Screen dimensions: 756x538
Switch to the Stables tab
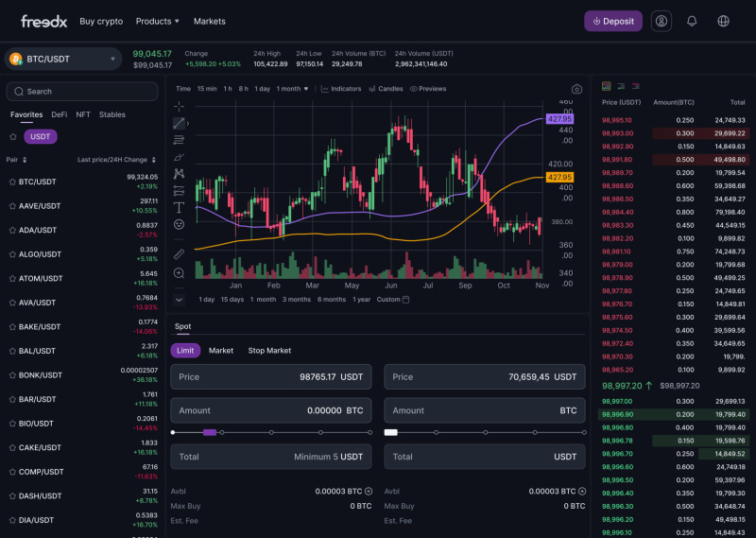click(112, 114)
